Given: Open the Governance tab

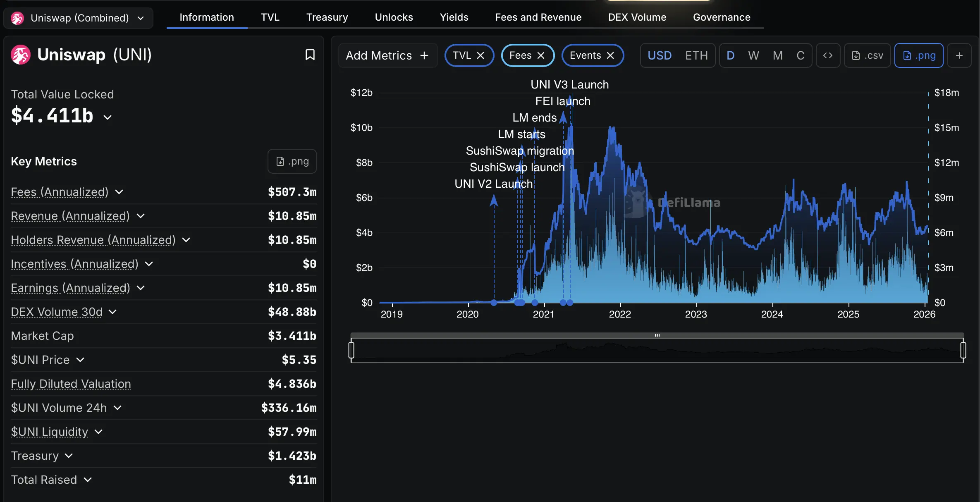Looking at the screenshot, I should coord(722,17).
